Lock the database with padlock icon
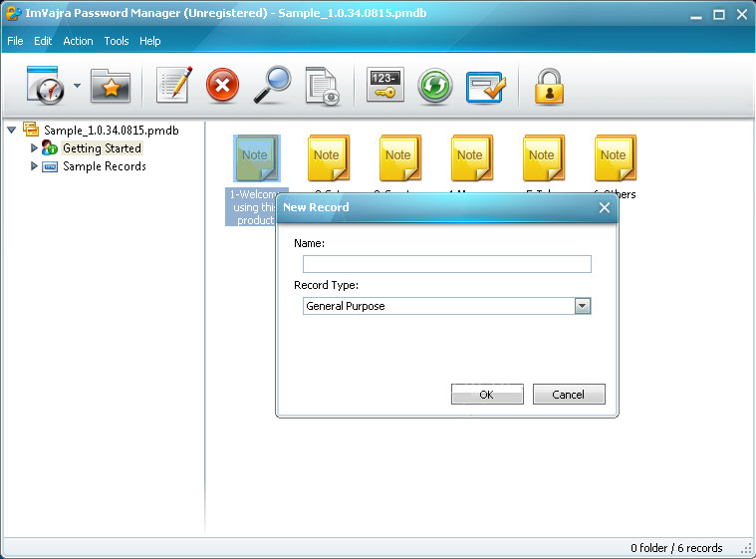756x559 pixels. pyautogui.click(x=549, y=86)
